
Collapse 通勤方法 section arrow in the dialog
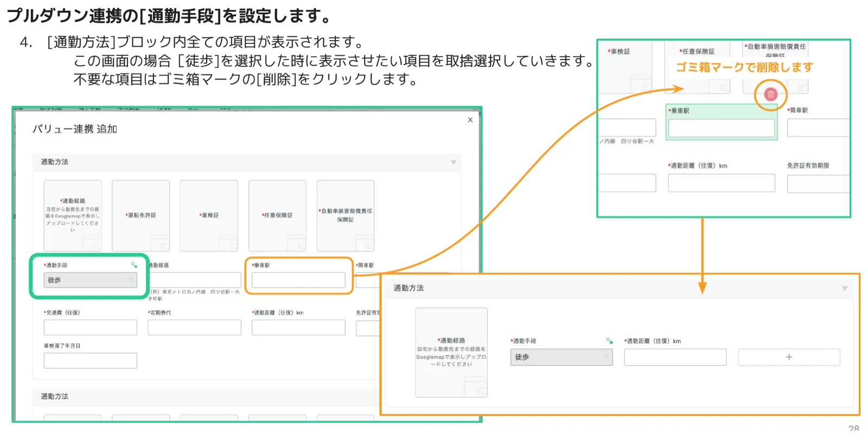pyautogui.click(x=454, y=162)
